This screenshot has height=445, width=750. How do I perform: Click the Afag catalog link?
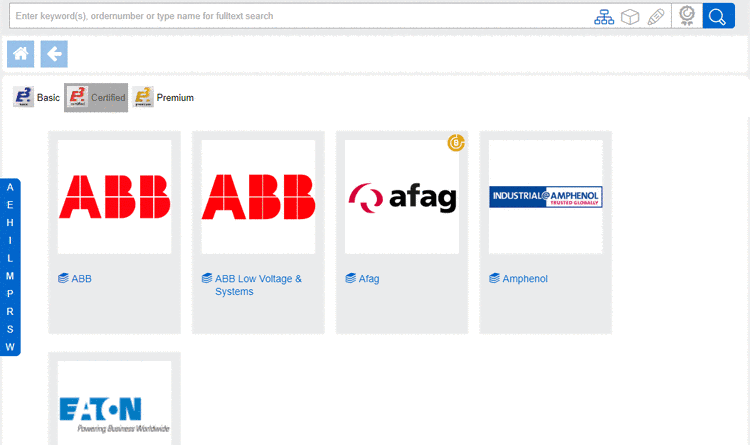(x=369, y=278)
